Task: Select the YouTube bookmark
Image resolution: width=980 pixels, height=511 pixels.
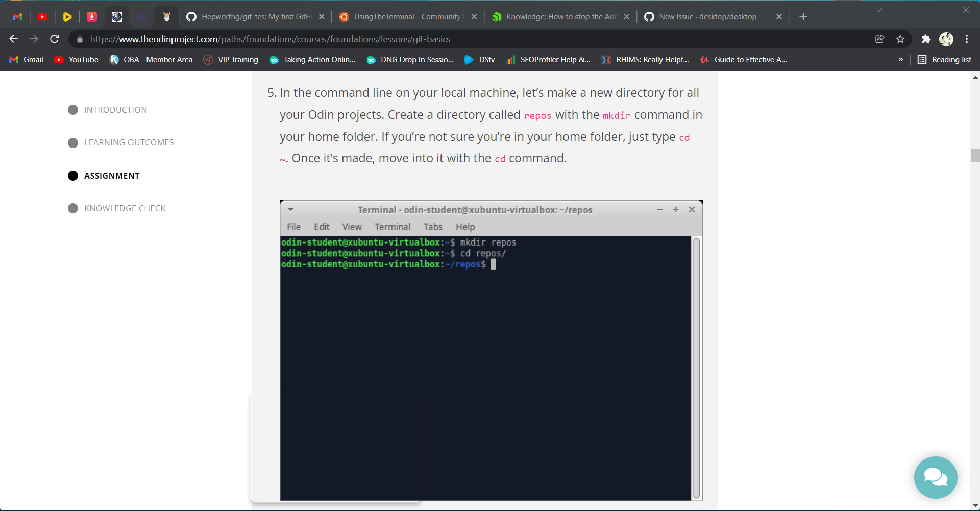Action: (76, 59)
